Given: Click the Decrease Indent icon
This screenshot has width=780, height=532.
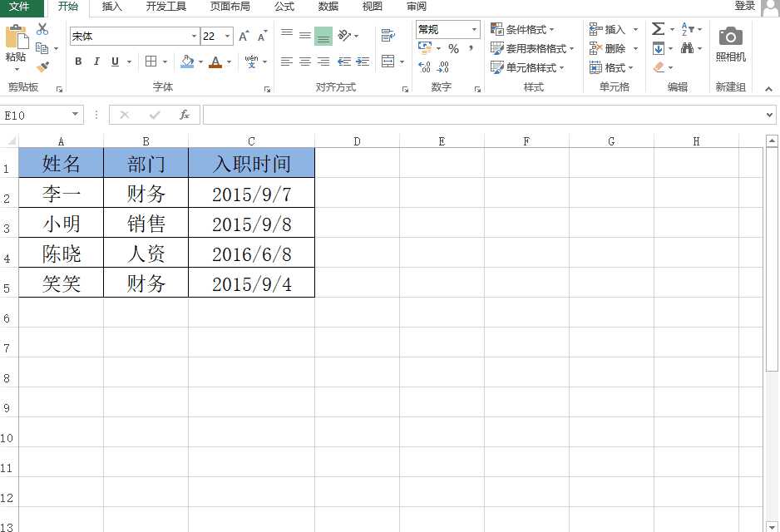Looking at the screenshot, I should (344, 62).
